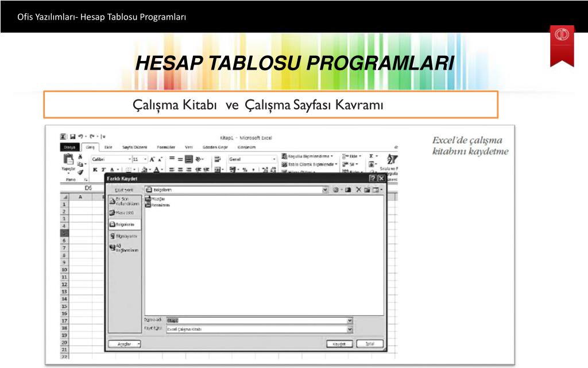Screen dimensions: 588x368
Task: Open the font size 11 dropdown
Action: tap(145, 160)
